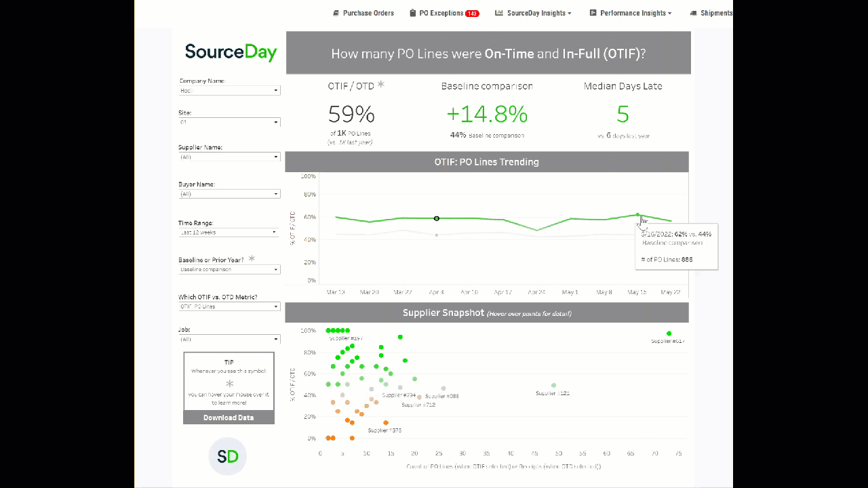Screen dimensions: 868x488
Task: Select the Supplier #712 scatter point
Action: tap(419, 397)
